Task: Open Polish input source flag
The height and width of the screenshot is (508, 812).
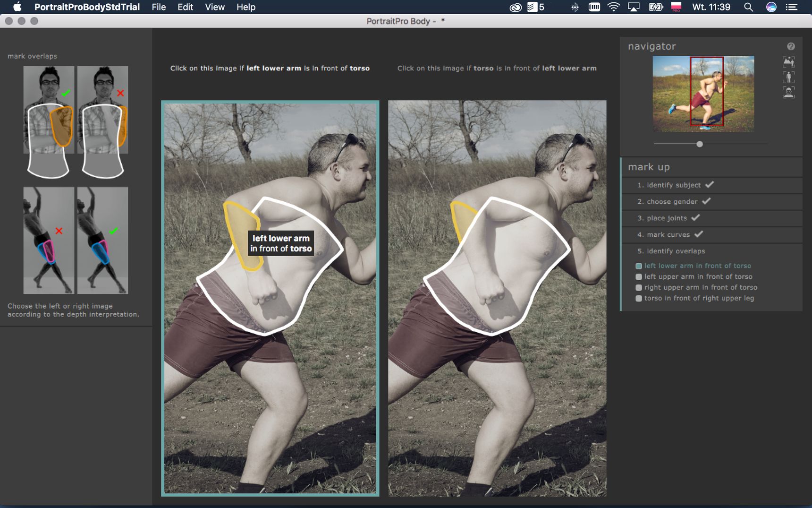Action: (x=676, y=7)
